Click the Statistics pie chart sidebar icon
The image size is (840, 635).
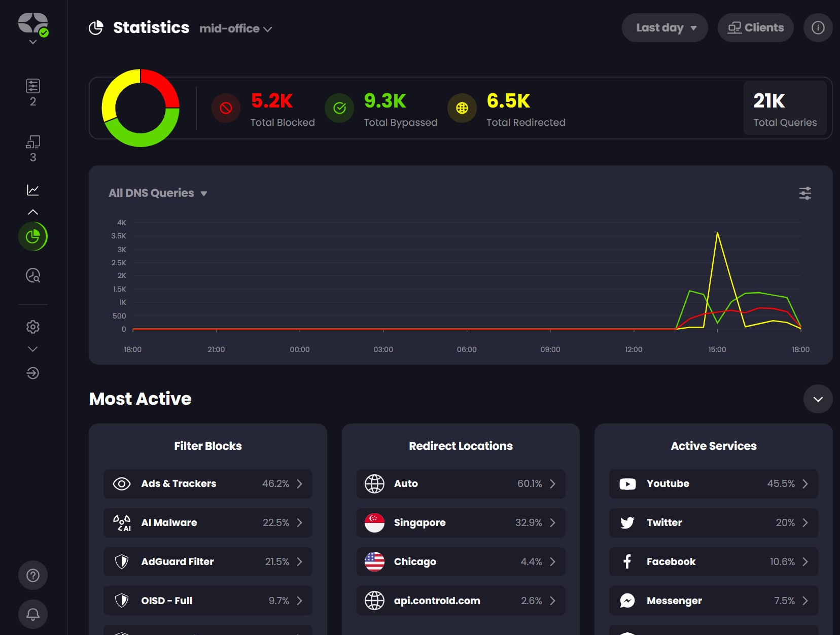point(33,236)
